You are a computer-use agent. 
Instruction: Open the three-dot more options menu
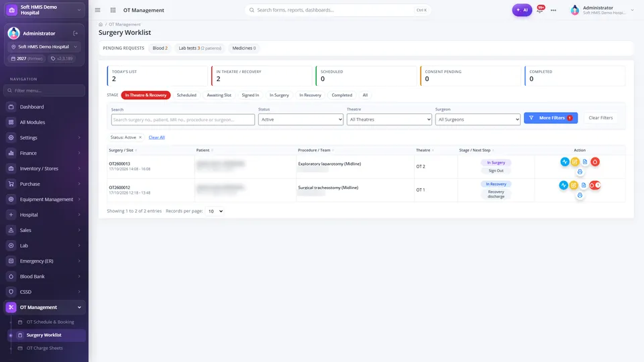click(553, 10)
